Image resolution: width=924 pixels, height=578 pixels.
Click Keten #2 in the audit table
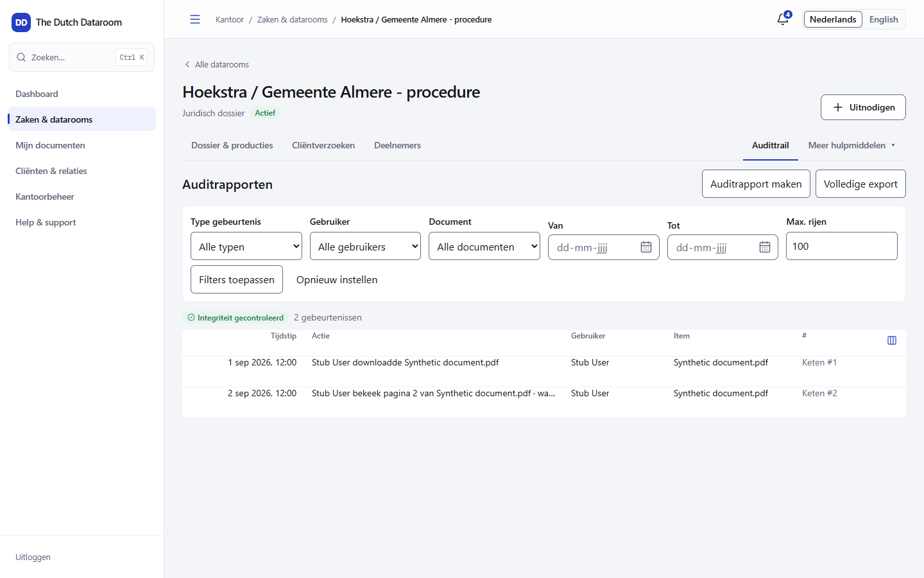point(819,393)
